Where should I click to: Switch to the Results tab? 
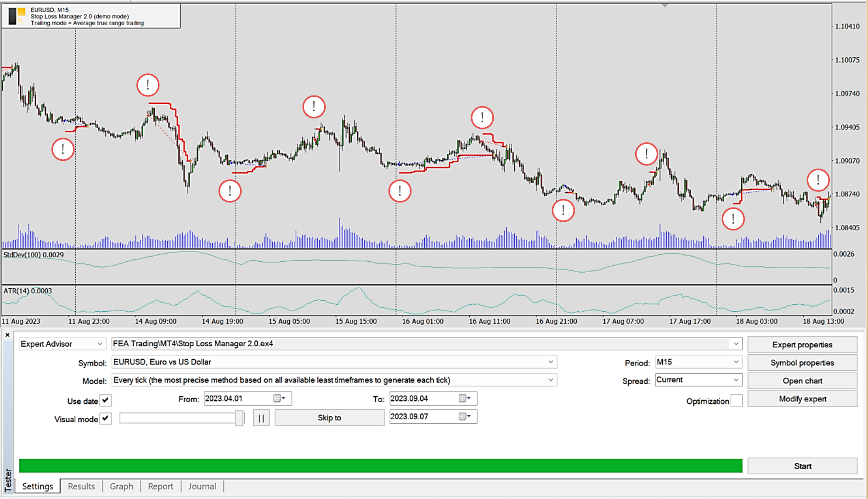click(x=81, y=486)
